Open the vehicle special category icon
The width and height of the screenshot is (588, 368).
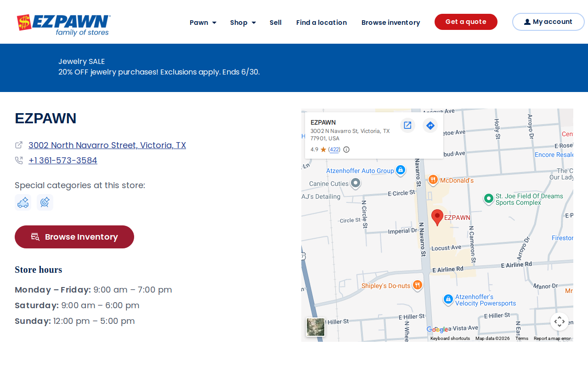click(23, 202)
